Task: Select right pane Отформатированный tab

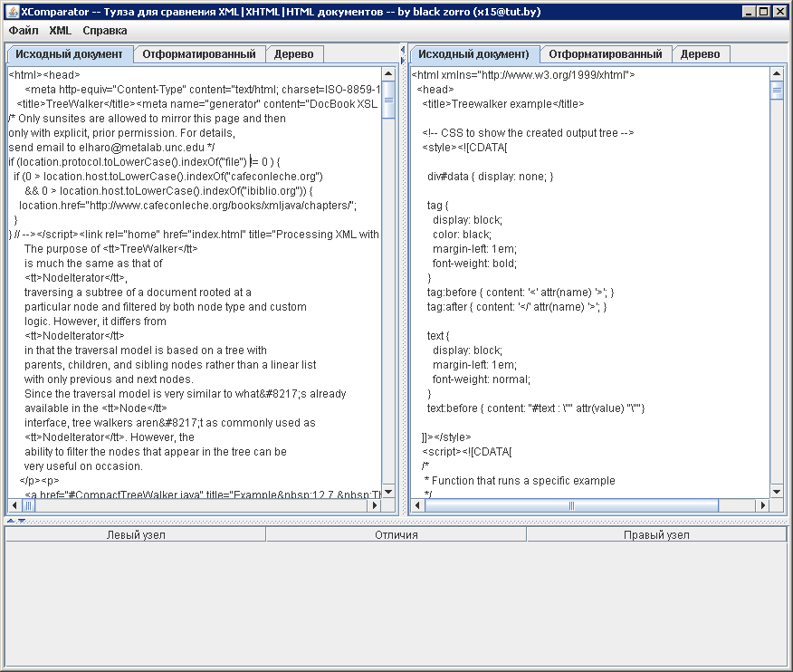Action: [605, 54]
